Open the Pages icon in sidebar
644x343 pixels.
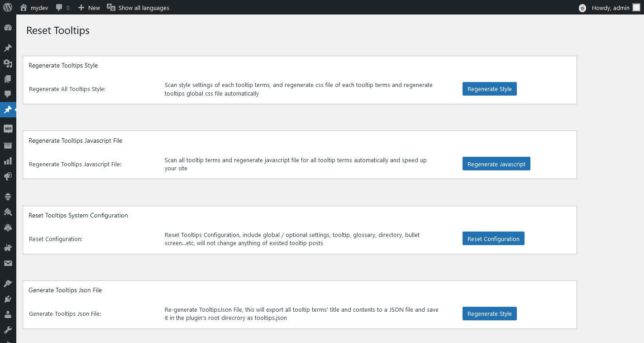tap(8, 79)
